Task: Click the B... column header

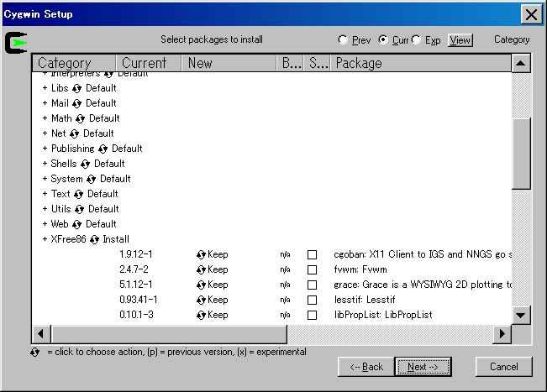Action: point(291,63)
